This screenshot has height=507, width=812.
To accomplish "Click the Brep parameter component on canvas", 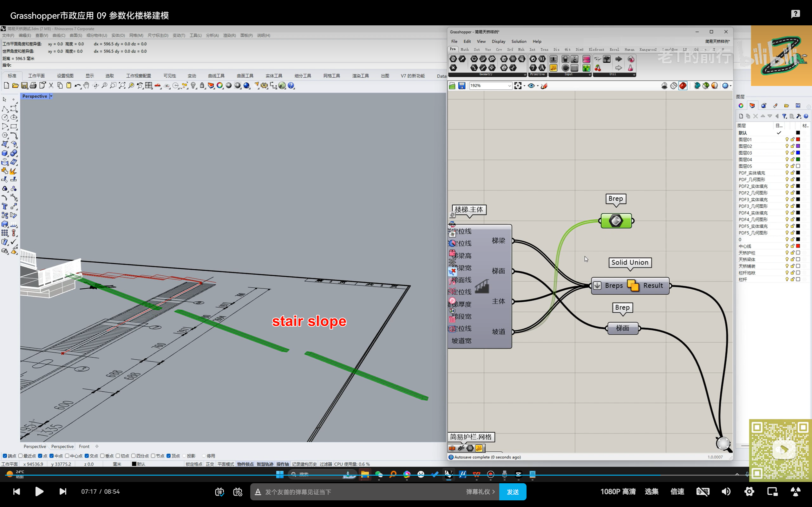I will click(616, 221).
